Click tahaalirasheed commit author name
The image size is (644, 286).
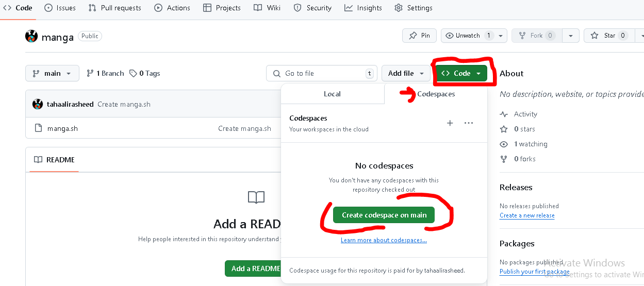point(70,104)
